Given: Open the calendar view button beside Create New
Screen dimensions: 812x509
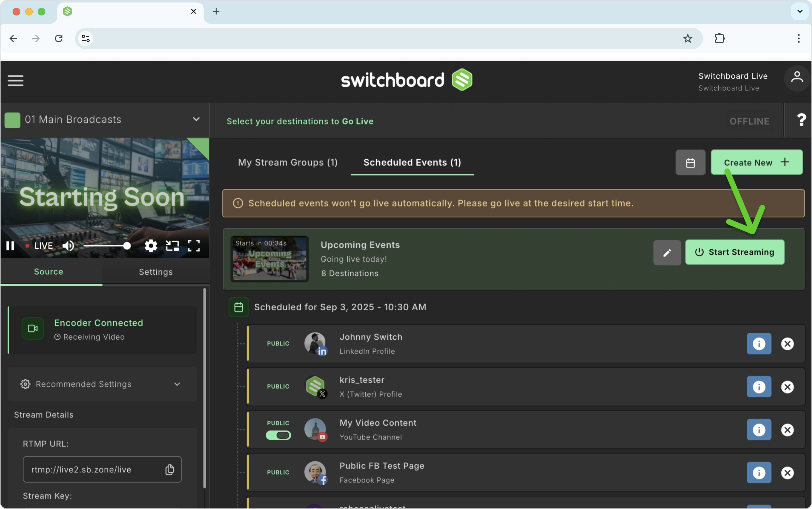Looking at the screenshot, I should coord(690,163).
